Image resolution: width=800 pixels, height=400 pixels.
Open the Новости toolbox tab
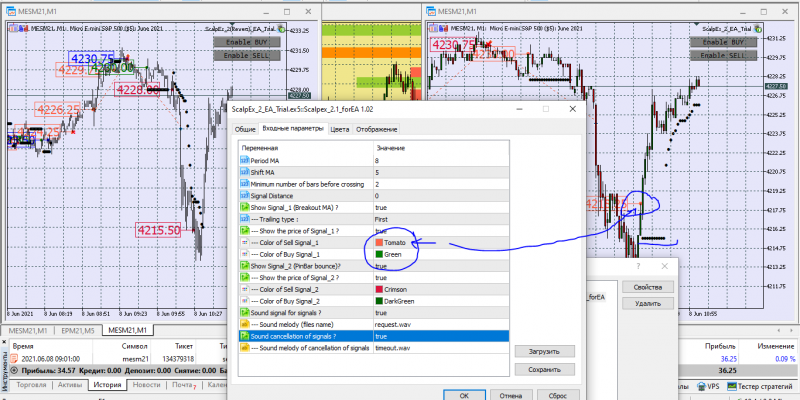pyautogui.click(x=147, y=385)
